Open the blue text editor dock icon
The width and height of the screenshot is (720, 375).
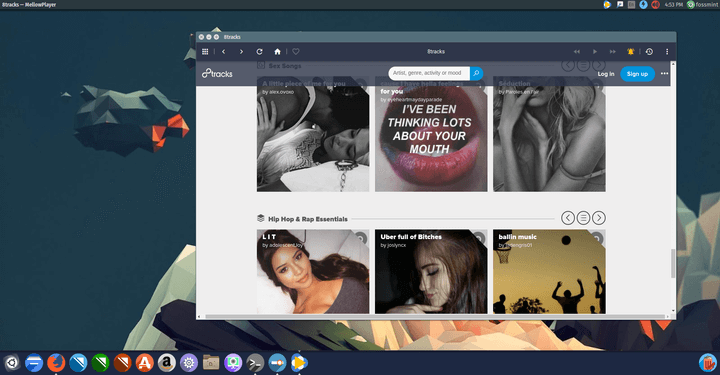(34, 363)
